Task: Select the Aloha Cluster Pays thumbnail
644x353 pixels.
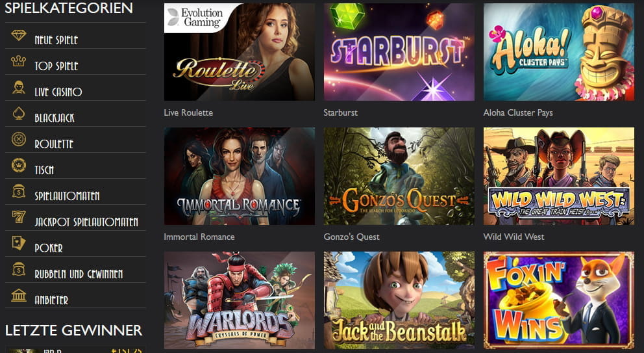Action: point(558,52)
